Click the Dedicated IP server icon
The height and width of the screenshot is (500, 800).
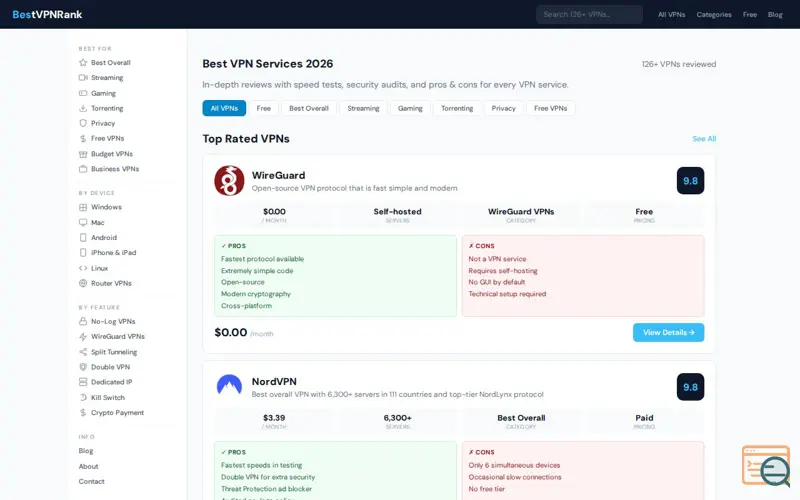(83, 382)
